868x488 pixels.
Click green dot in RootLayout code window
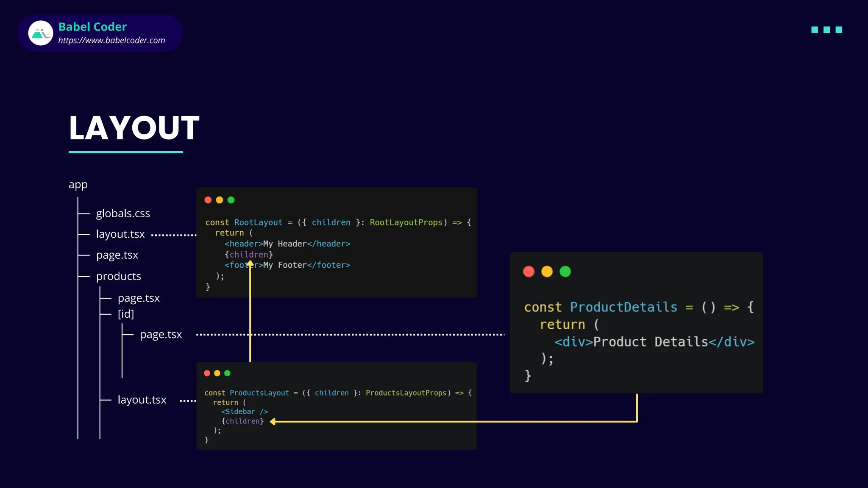coord(231,200)
